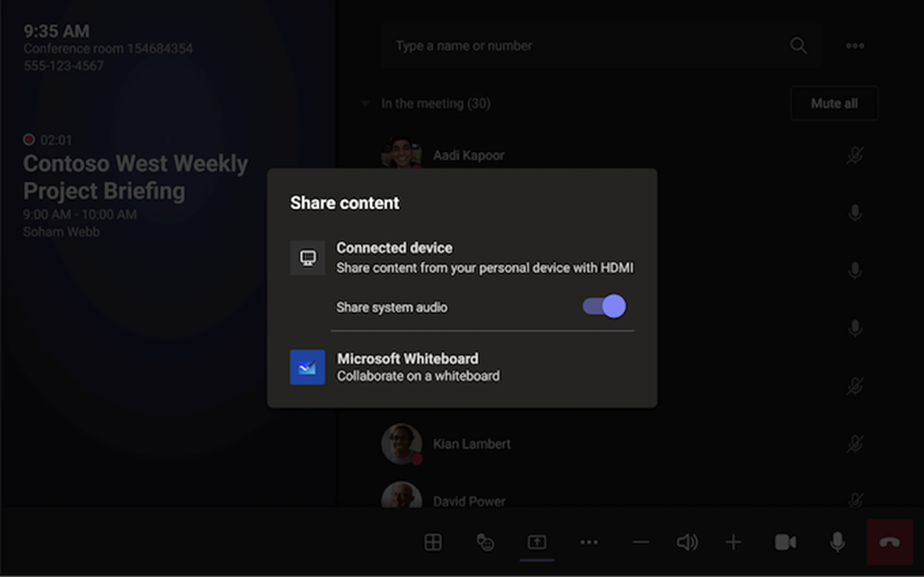
Task: Increase volume with the plus control
Action: 733,542
